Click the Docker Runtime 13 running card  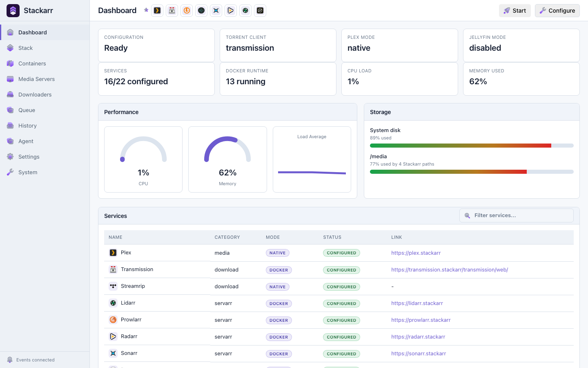[x=278, y=79]
